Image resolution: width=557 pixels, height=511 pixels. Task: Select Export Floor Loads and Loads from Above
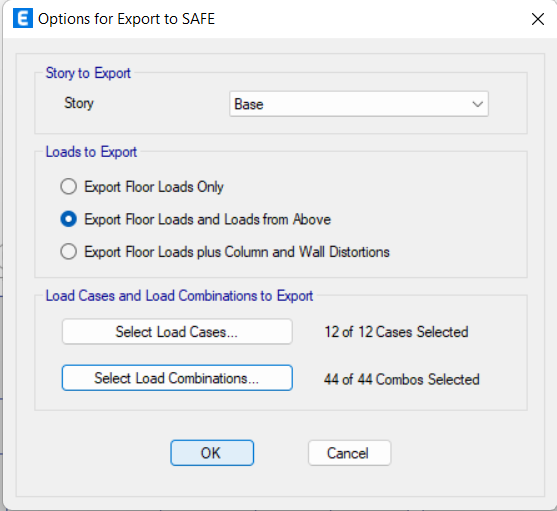coord(196,219)
